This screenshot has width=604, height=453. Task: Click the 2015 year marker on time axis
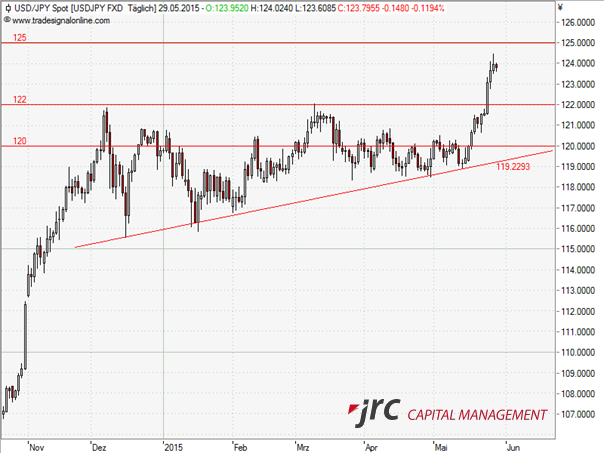click(173, 446)
